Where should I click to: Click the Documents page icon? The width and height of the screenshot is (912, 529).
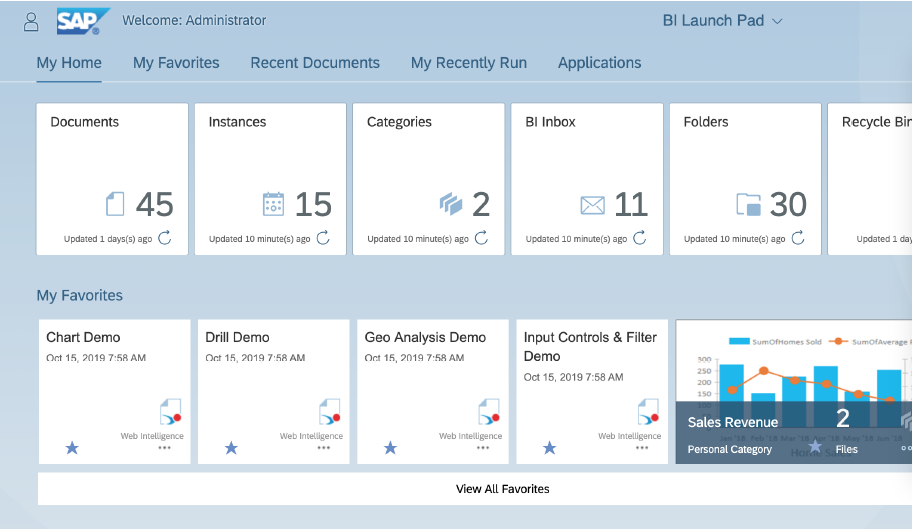pyautogui.click(x=115, y=205)
